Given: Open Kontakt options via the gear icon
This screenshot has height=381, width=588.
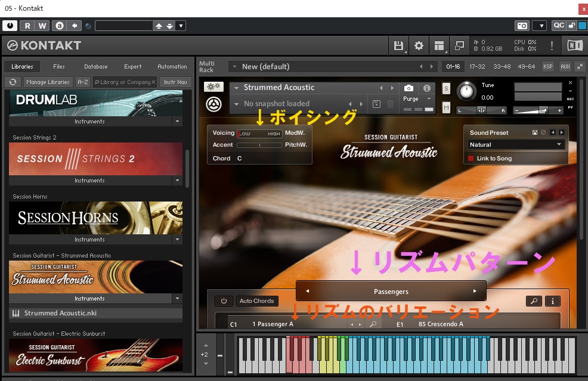Looking at the screenshot, I should tap(419, 45).
